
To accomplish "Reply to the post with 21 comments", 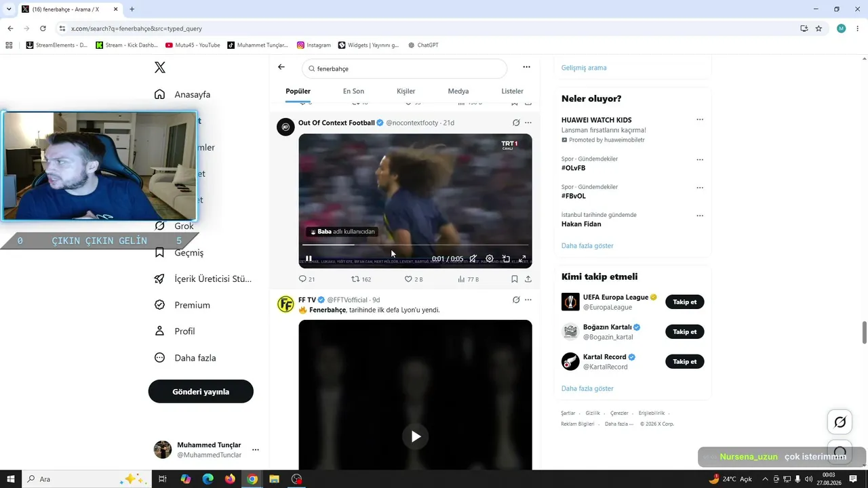I will 307,279.
